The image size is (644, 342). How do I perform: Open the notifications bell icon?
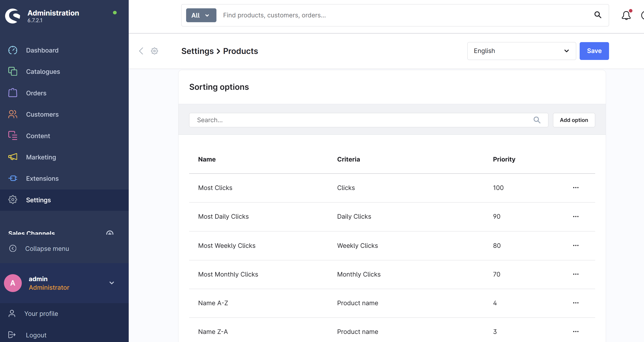(x=626, y=16)
